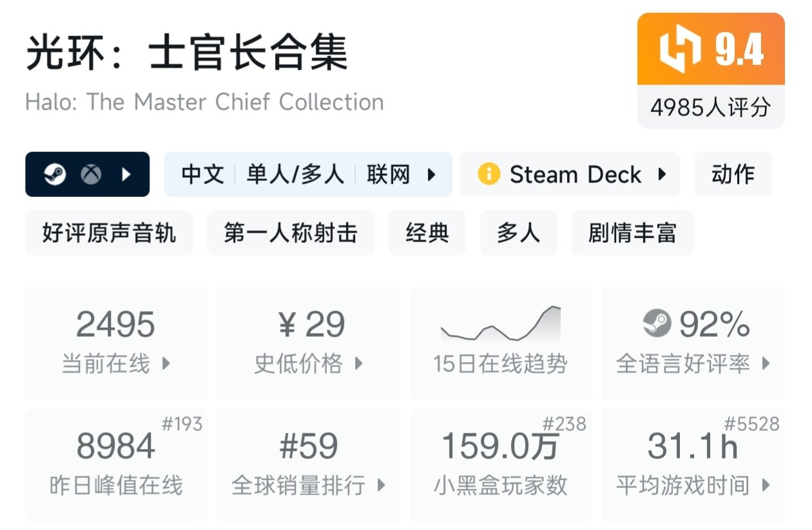This screenshot has height=530, width=812.
Task: Click the Xbox platform icon
Action: click(x=91, y=175)
